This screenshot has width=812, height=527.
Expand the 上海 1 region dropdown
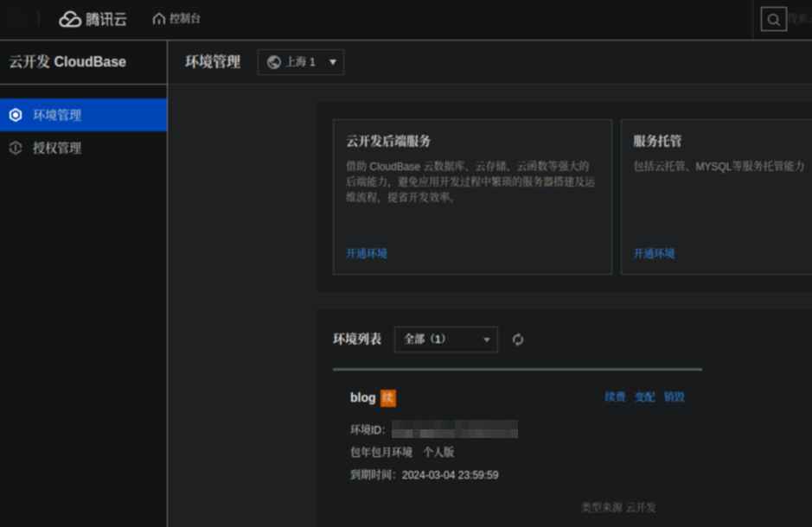tap(301, 62)
